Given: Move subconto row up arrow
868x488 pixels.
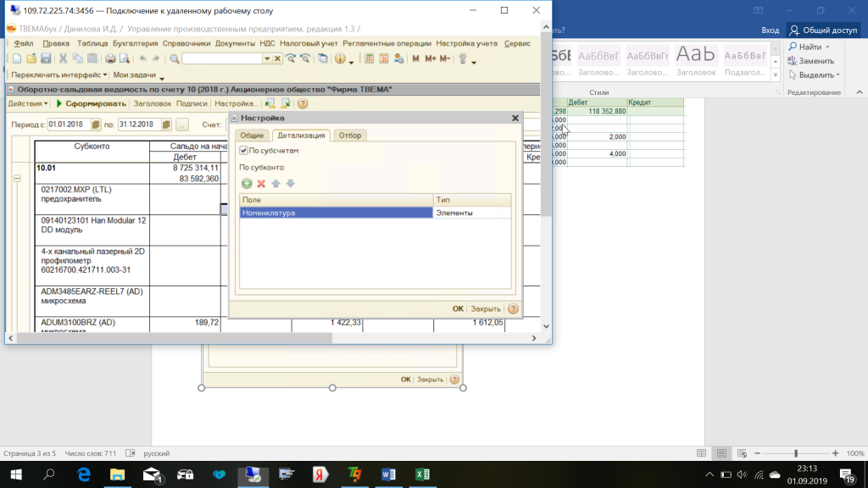Looking at the screenshot, I should [x=275, y=184].
